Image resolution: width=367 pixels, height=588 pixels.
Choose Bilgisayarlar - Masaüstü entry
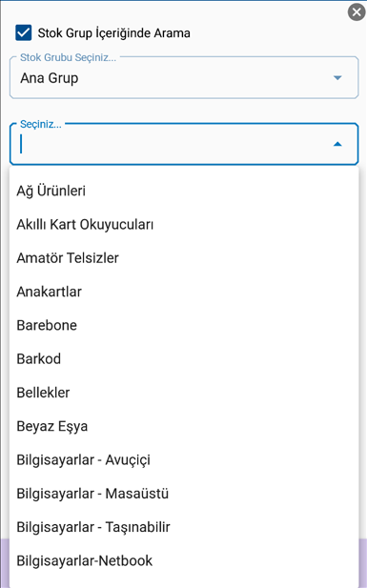point(184,494)
